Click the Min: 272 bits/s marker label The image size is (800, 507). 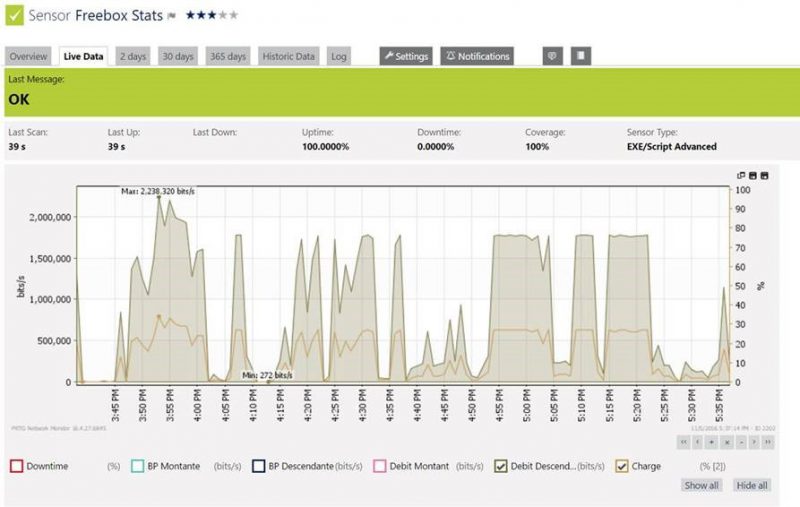click(267, 375)
